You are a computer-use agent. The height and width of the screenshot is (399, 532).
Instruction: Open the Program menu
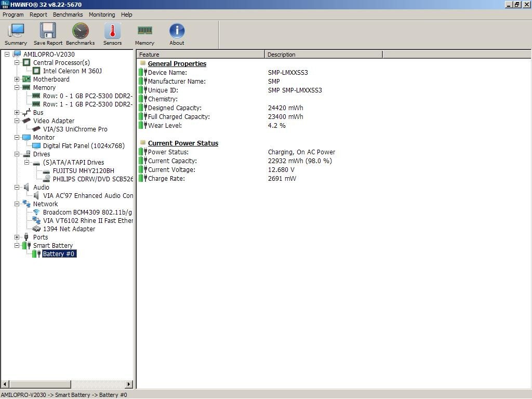coord(13,15)
